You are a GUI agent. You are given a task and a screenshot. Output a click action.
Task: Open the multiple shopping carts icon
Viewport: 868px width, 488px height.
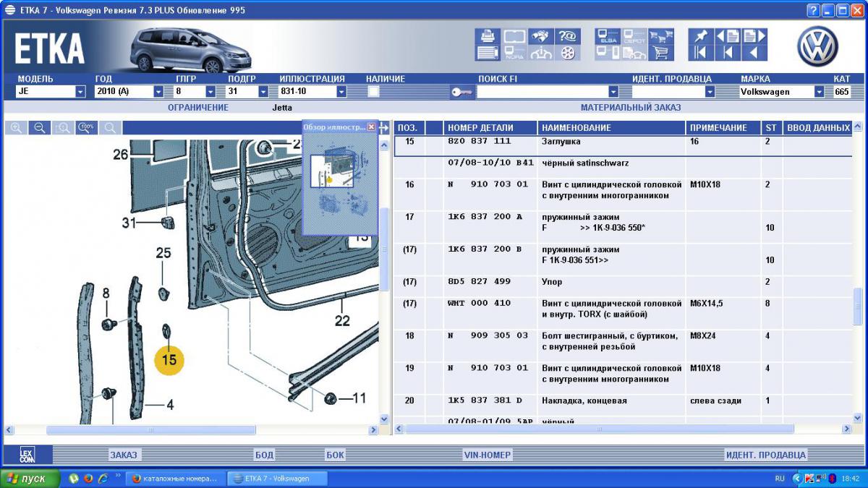660,36
